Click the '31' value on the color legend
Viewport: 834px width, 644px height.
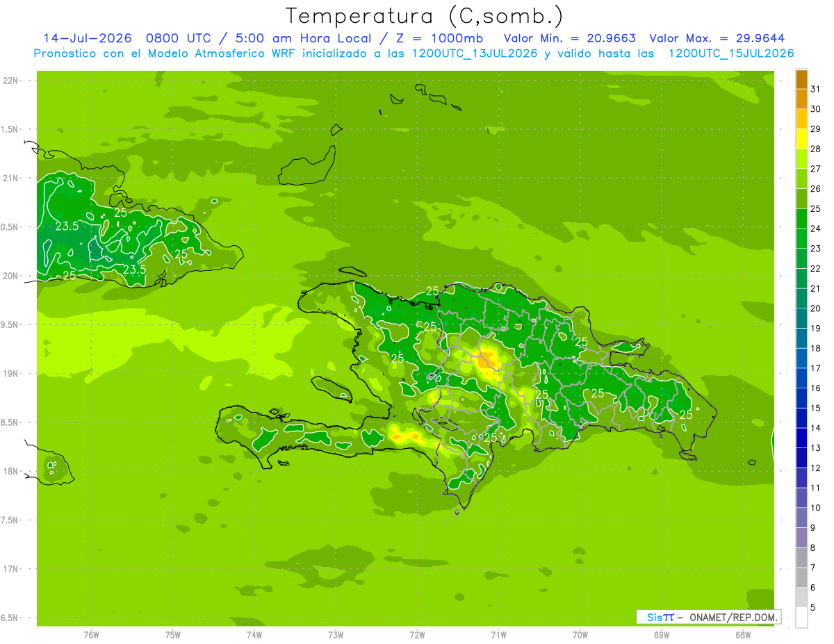pyautogui.click(x=816, y=89)
